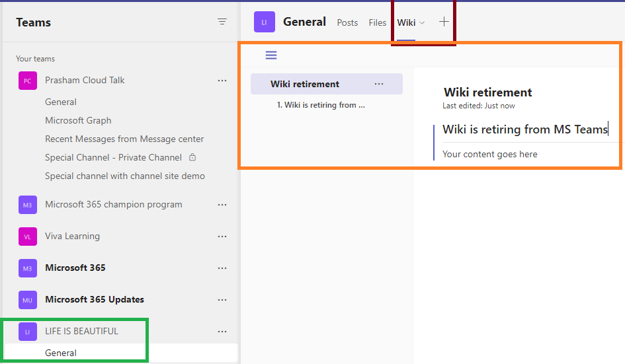This screenshot has height=364, width=625.
Task: Open more options for LIFE IS BEAUTIFUL
Action: coord(222,332)
